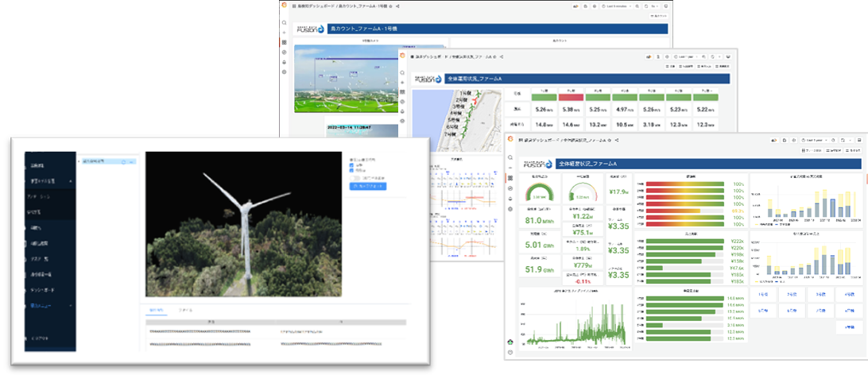
Task: Toggle first checkbox in 3D viewer options
Action: tap(353, 165)
